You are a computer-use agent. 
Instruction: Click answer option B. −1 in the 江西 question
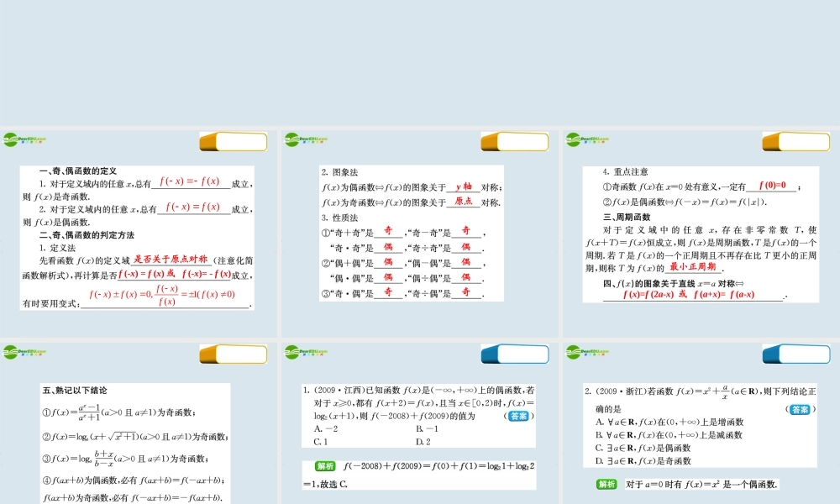(x=427, y=429)
